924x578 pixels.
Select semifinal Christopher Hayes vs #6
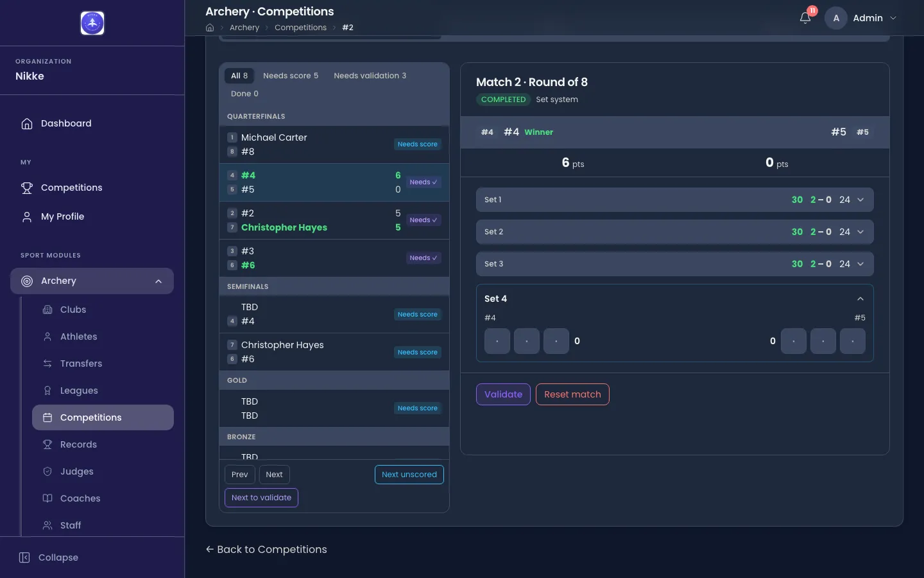(334, 352)
